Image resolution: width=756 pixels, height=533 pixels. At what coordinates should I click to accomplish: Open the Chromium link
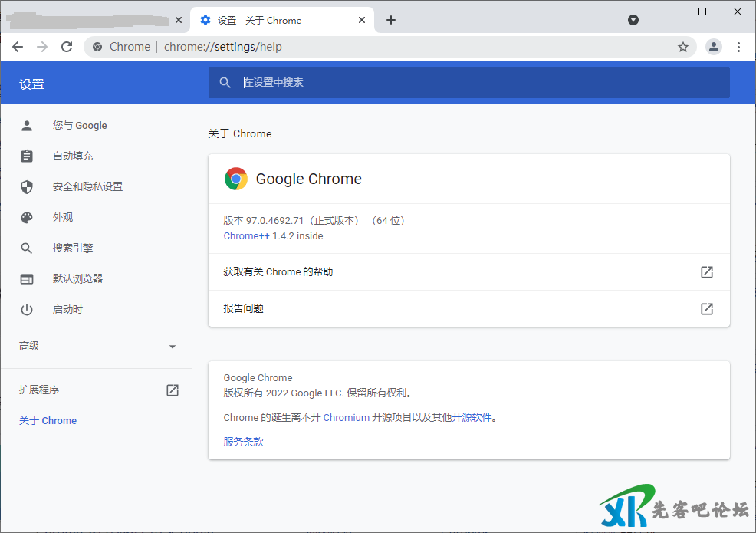pyautogui.click(x=346, y=418)
